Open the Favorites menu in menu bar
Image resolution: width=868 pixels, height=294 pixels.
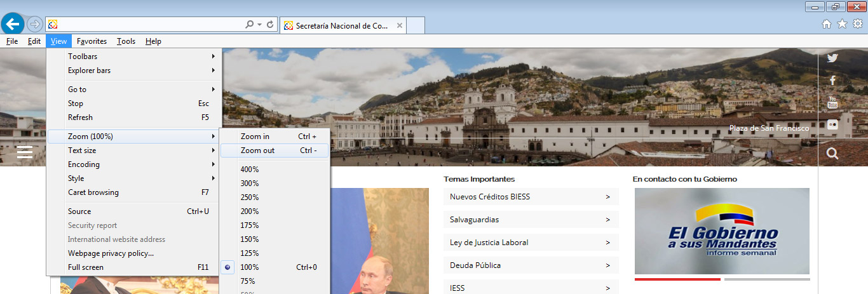(x=92, y=41)
